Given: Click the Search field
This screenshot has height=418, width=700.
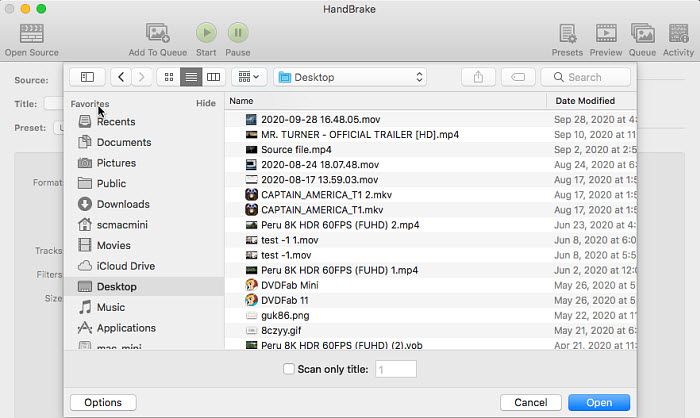Looking at the screenshot, I should tap(586, 77).
